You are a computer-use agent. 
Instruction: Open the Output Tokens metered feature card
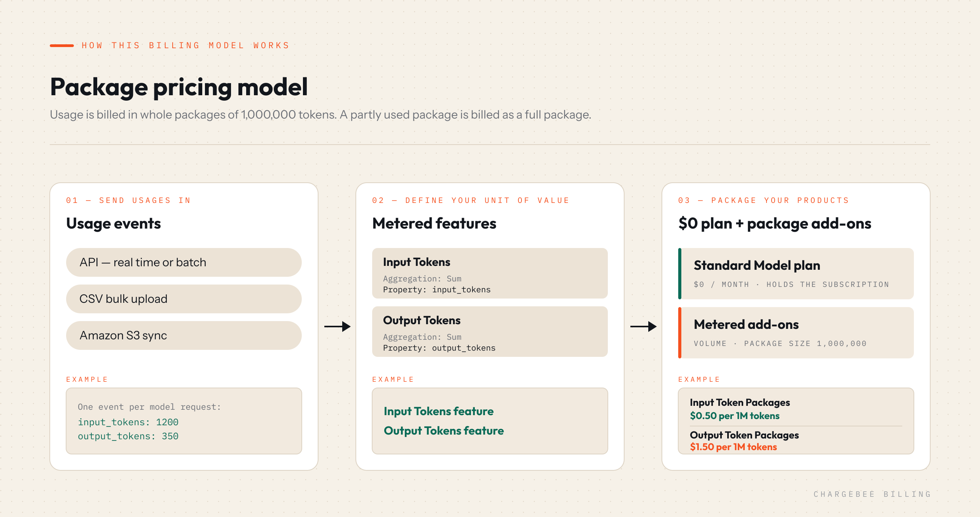coord(490,332)
